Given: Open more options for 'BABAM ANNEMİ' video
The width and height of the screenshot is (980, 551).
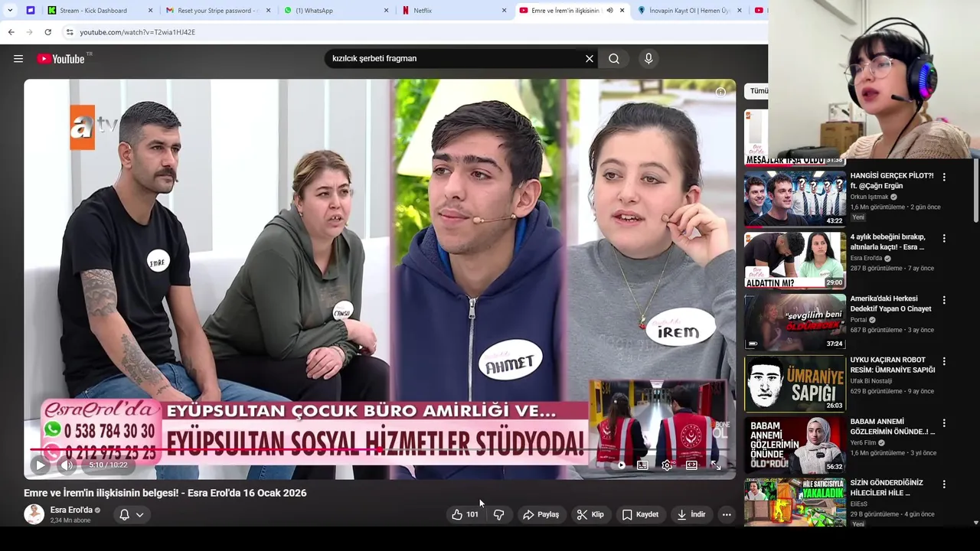Looking at the screenshot, I should [944, 422].
